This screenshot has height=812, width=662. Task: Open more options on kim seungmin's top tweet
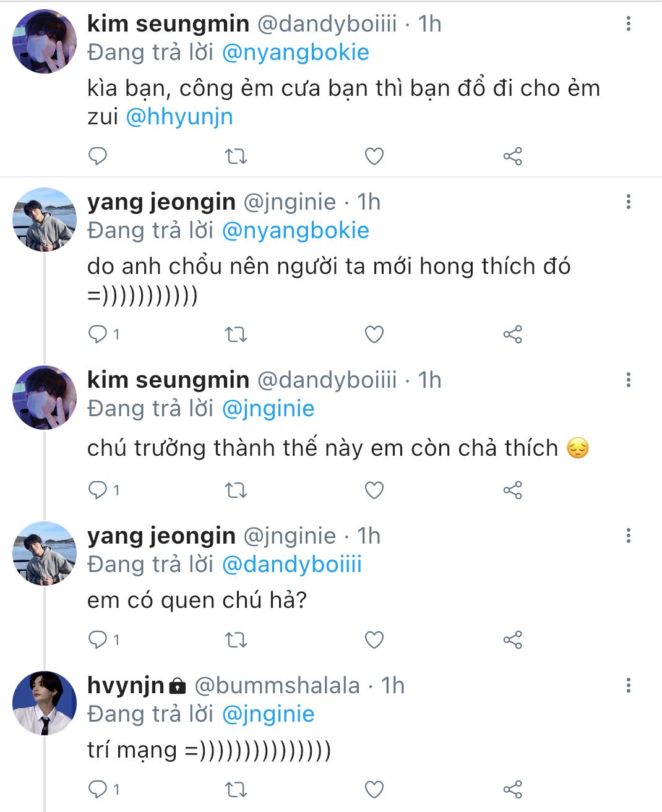(628, 24)
